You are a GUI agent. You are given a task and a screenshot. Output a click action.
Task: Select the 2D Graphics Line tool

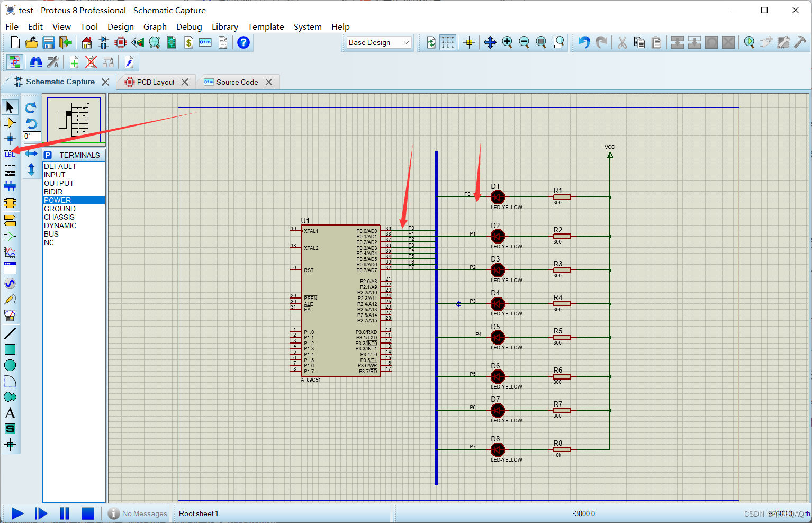10,333
